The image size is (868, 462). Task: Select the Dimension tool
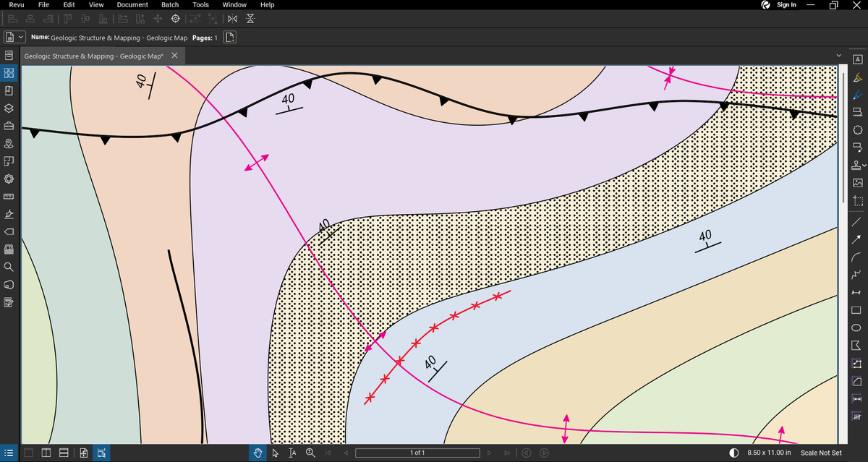click(x=857, y=292)
